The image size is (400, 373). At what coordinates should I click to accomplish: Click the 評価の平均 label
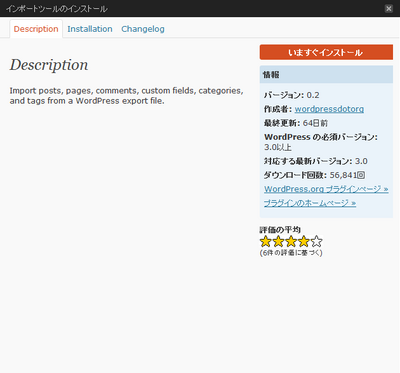280,230
